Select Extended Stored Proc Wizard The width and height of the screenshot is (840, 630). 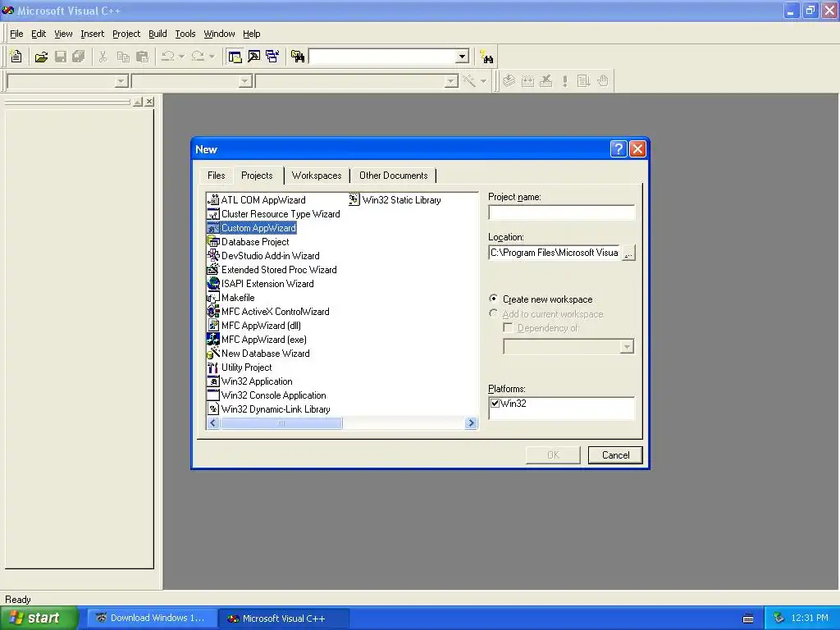tap(272, 269)
